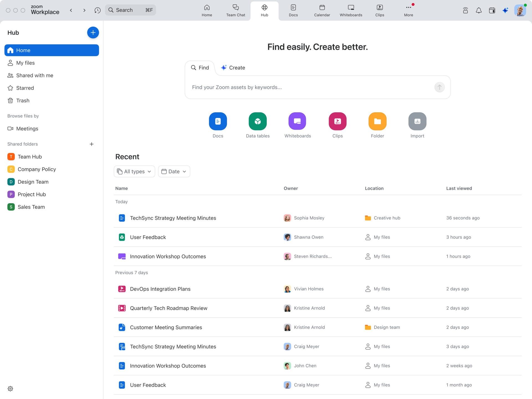Open DevOps Integration Plans file
This screenshot has height=399, width=532.
(x=160, y=289)
